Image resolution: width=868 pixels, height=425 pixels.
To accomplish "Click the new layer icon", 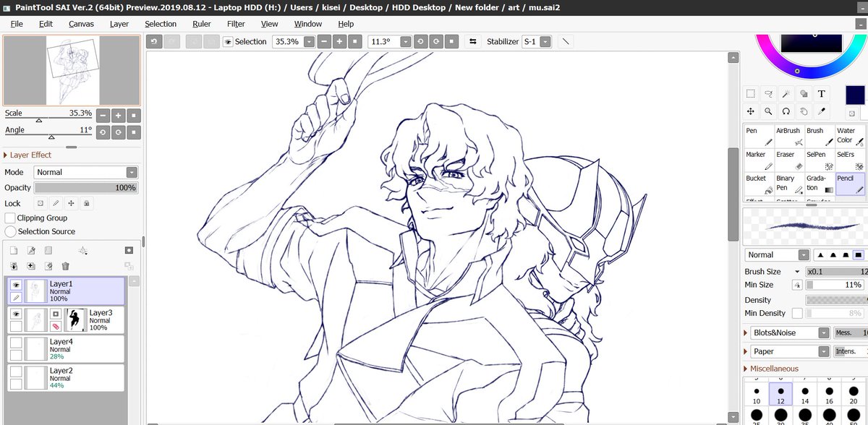I will [13, 251].
